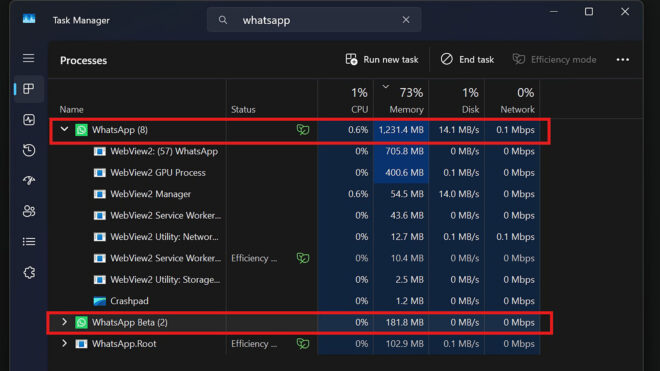Sort by the Name column header

pos(72,109)
